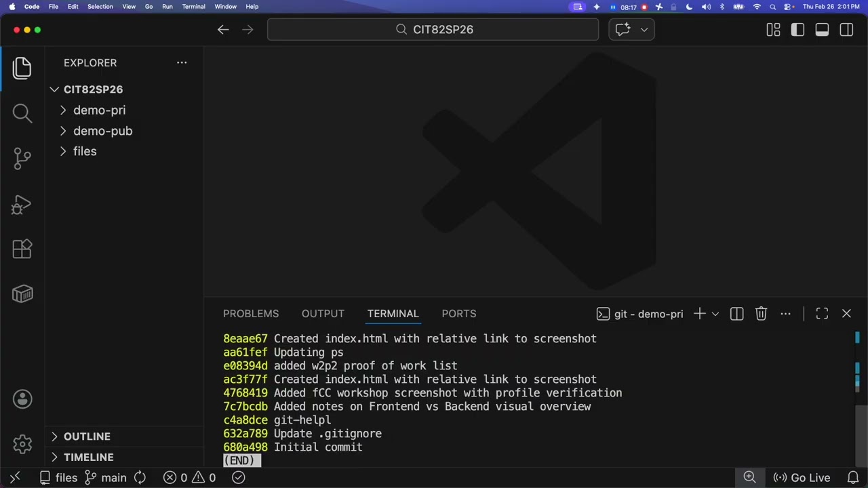Click the files repository status item
868x488 pixels.
click(x=58, y=478)
